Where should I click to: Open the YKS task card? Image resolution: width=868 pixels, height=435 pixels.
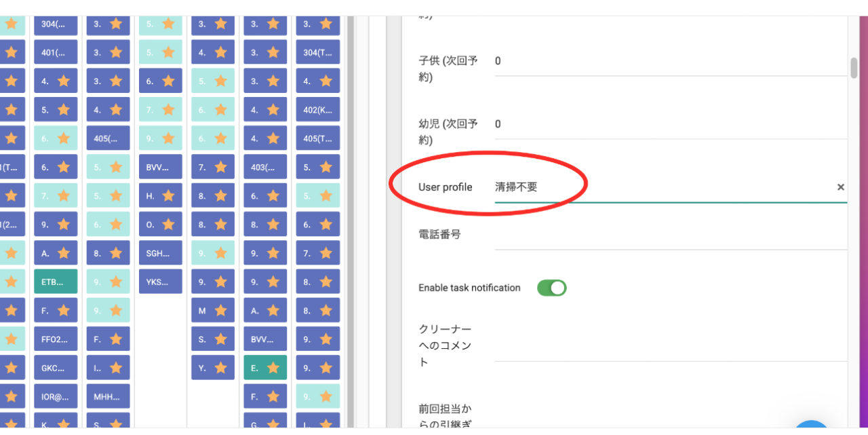point(160,282)
